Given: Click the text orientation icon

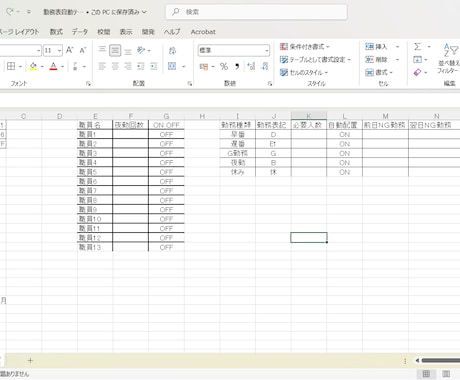Looking at the screenshot, I should click(141, 50).
